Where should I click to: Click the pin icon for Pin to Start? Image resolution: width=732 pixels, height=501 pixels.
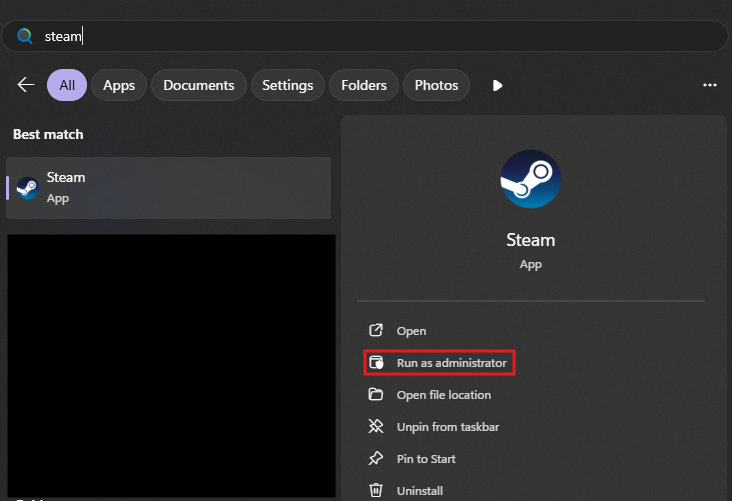click(x=376, y=459)
